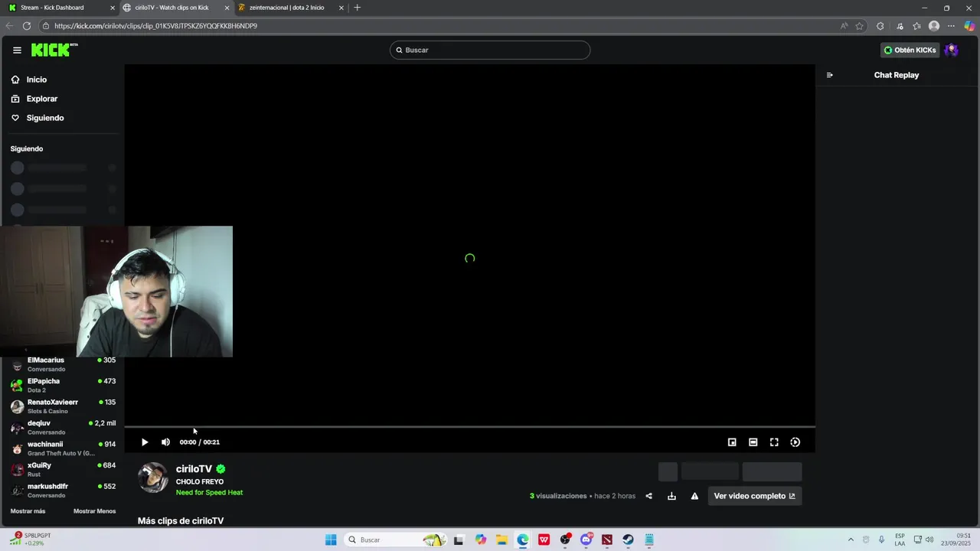
Task: Go back in browser history
Action: pos(9,26)
